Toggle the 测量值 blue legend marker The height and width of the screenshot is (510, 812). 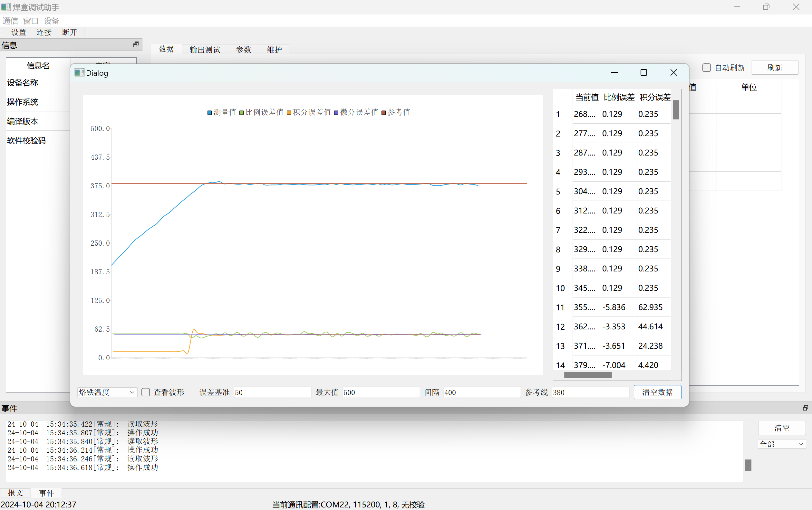pos(209,112)
